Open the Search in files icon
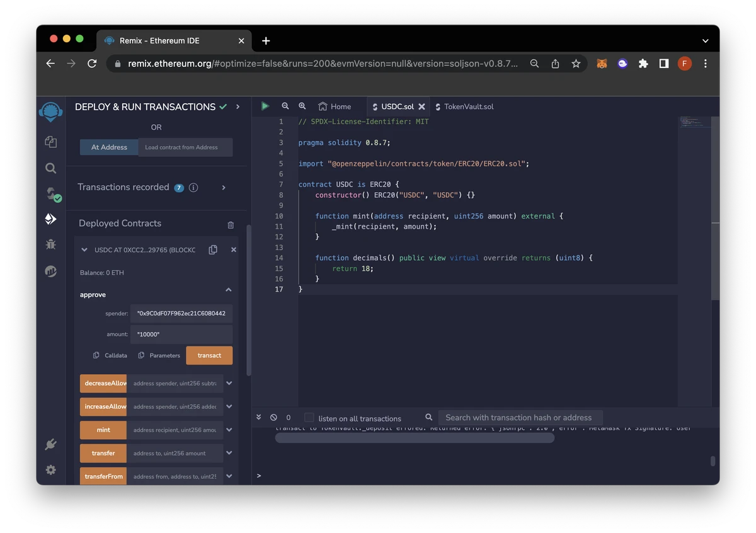The image size is (756, 533). (51, 168)
